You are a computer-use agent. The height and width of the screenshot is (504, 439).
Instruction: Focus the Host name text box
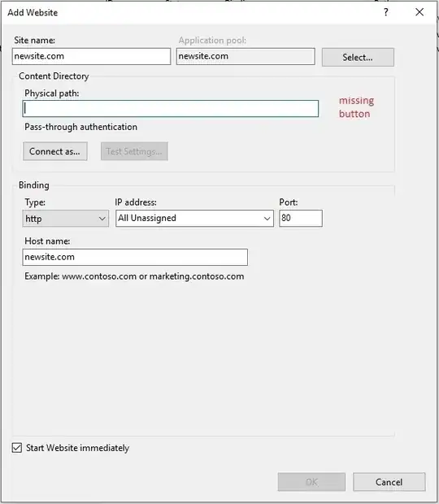pyautogui.click(x=135, y=257)
